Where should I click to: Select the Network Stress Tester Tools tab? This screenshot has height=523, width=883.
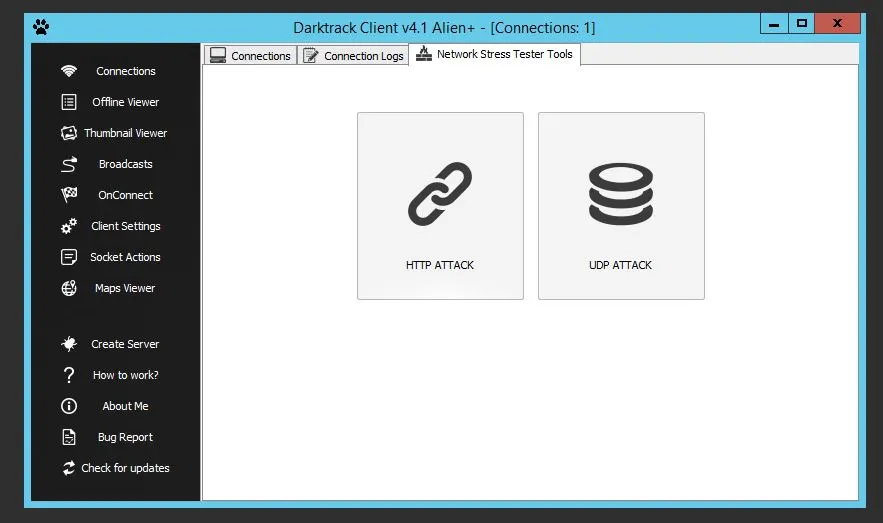click(494, 54)
